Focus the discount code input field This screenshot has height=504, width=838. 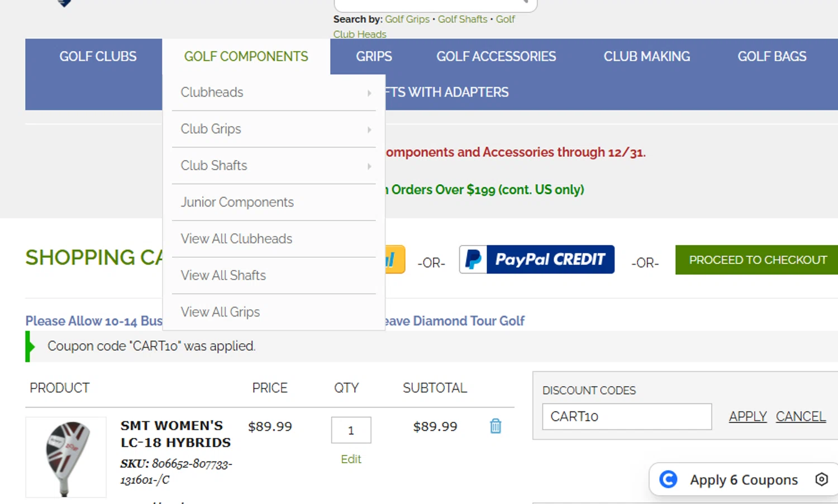[627, 416]
